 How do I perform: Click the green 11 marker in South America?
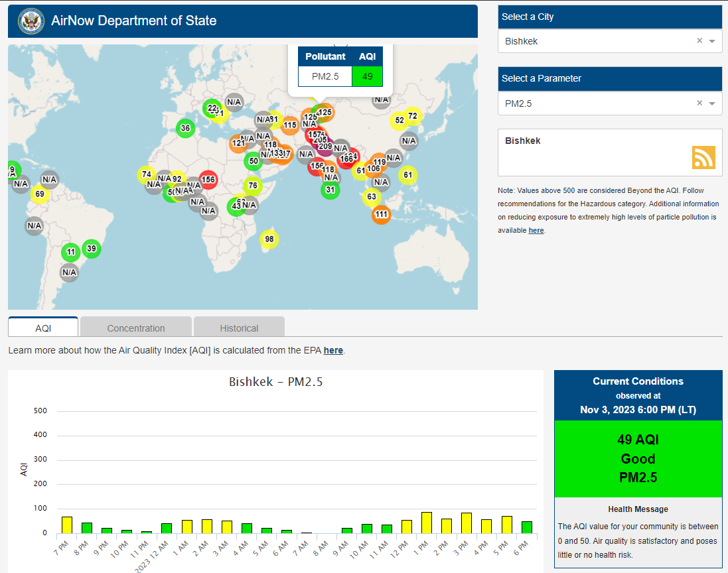point(71,252)
